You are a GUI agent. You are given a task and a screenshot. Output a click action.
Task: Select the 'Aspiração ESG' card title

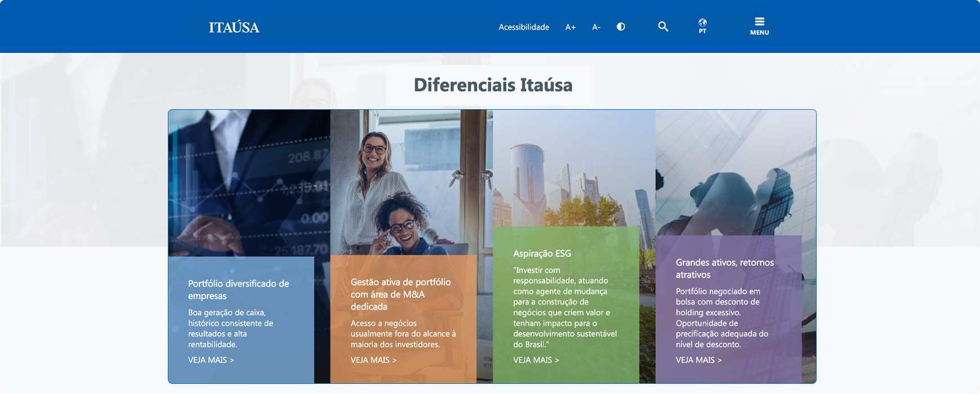[x=542, y=253]
